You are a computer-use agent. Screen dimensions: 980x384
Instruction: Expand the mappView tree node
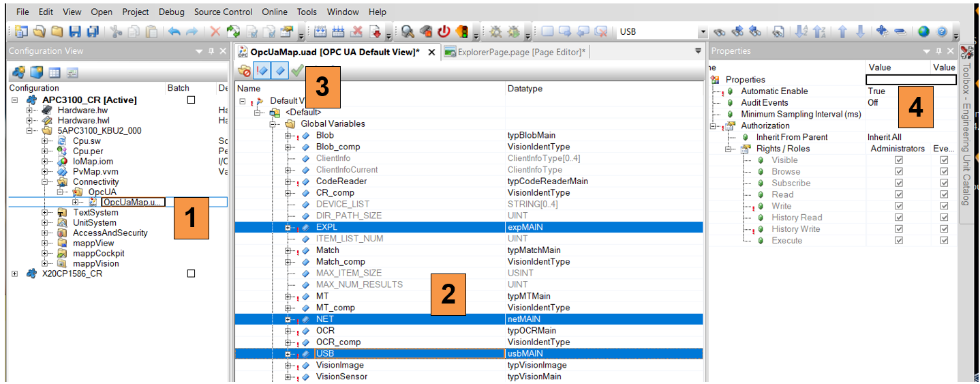pos(45,243)
